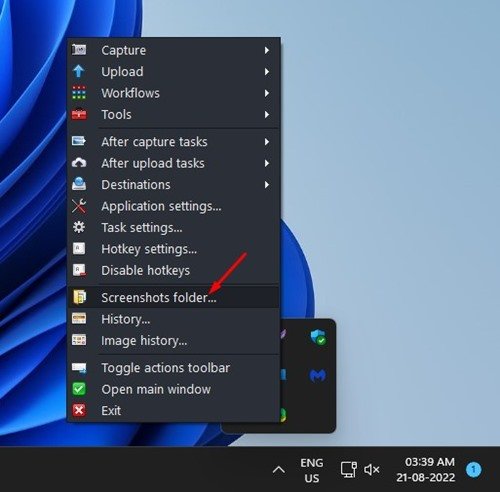Click the Windows Security shield tray icon

318,337
